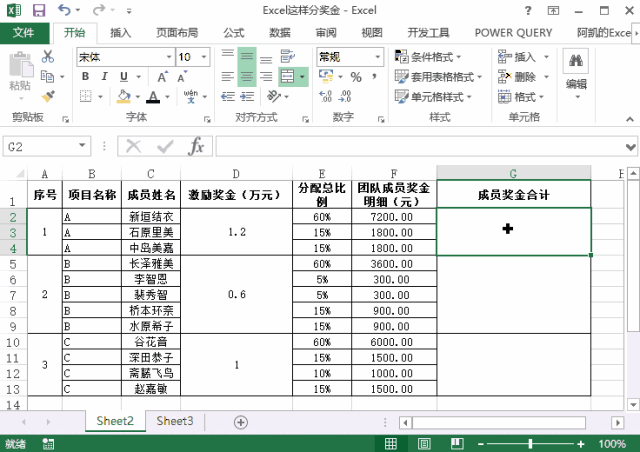
Task: Switch to Sheet3 tab
Action: [x=175, y=421]
